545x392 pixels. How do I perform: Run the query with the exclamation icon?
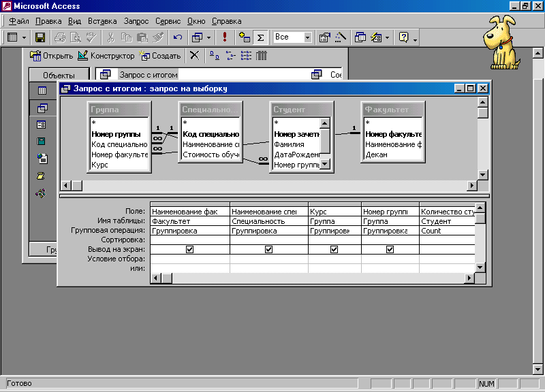(225, 37)
